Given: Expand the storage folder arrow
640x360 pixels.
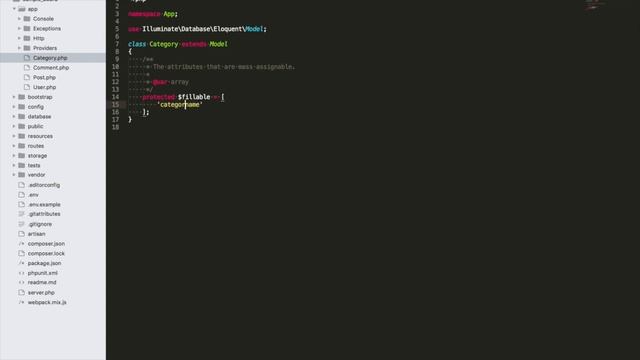Looking at the screenshot, I should pos(14,156).
